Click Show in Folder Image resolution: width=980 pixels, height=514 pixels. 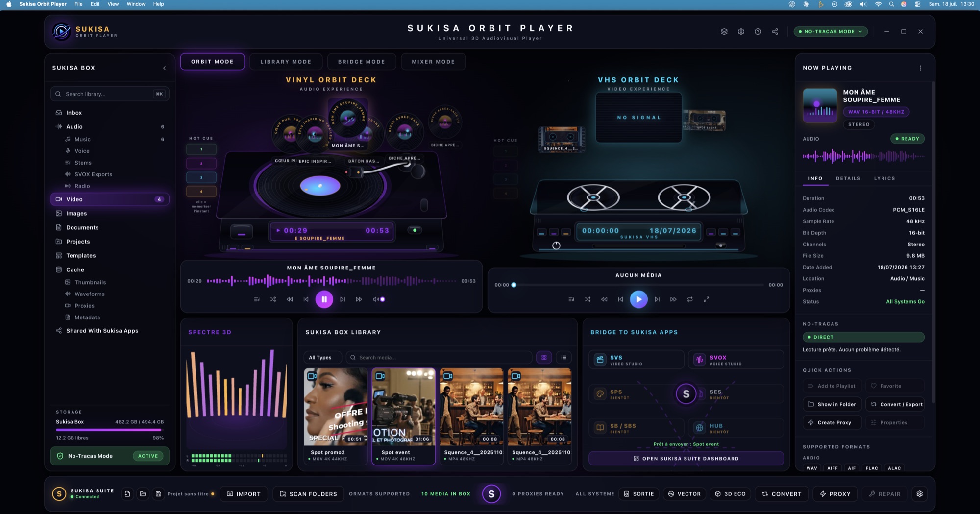(x=832, y=404)
